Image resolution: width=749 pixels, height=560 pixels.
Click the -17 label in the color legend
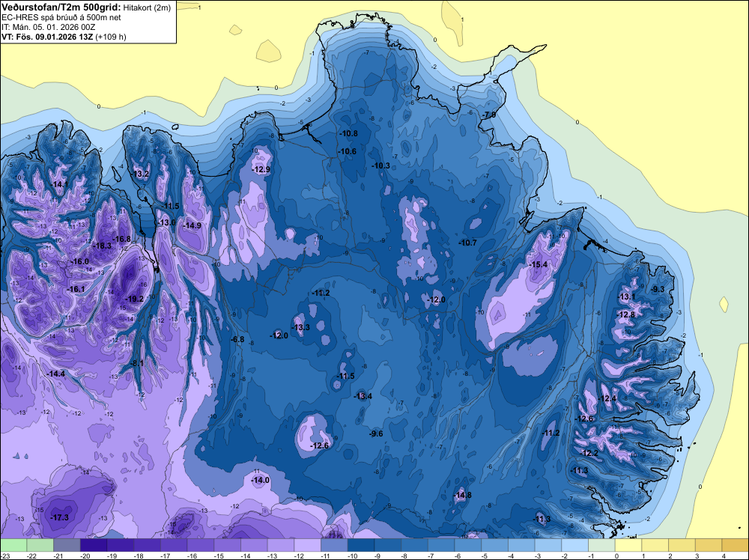[166, 556]
